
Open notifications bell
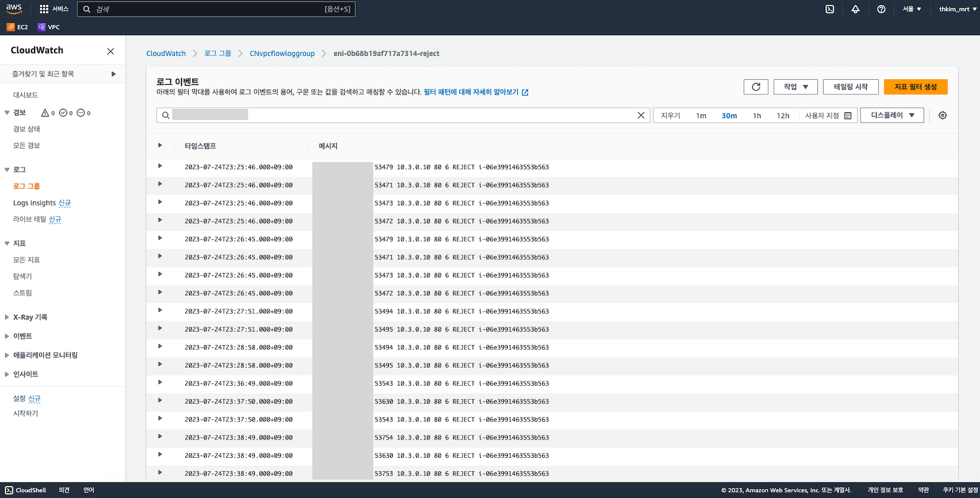point(855,9)
